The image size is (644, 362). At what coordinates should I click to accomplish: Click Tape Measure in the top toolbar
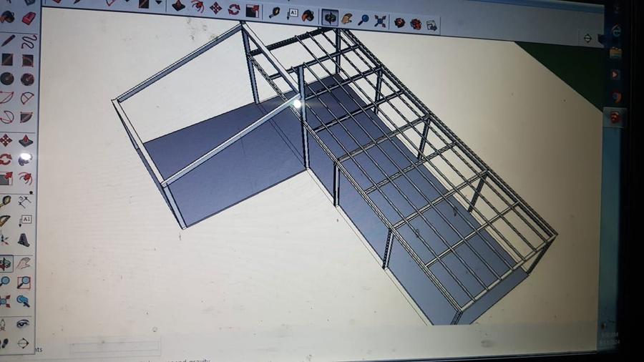pos(274,13)
